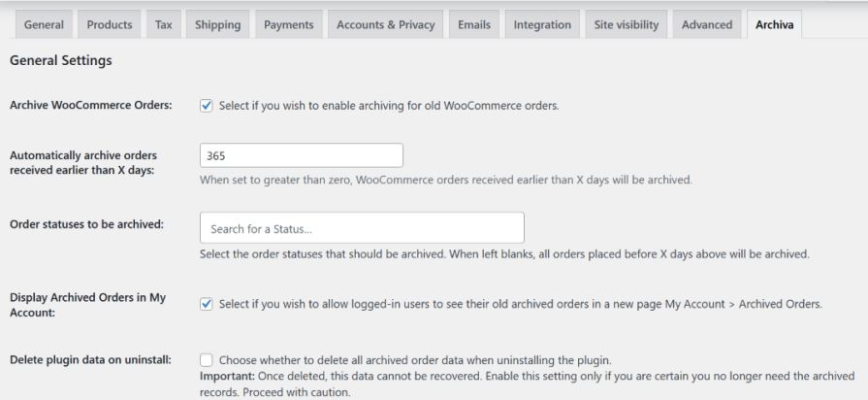Go to the Tax tab
This screenshot has height=400, width=868.
tap(163, 24)
